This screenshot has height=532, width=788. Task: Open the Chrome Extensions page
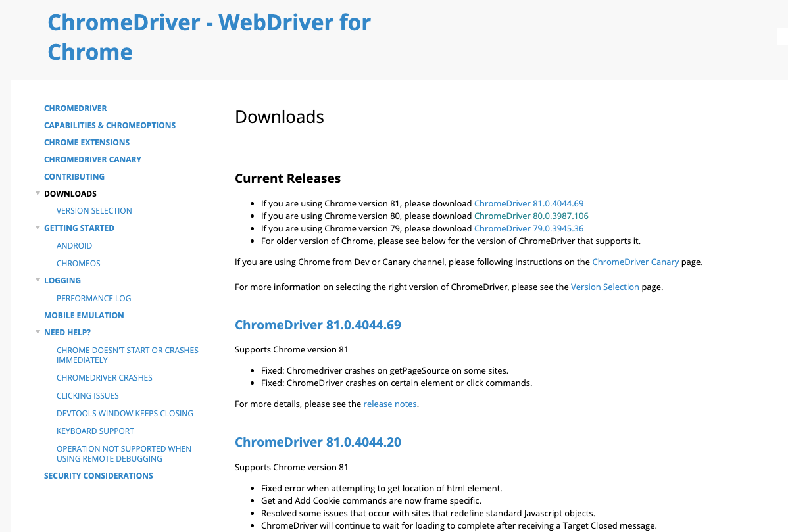coord(86,142)
